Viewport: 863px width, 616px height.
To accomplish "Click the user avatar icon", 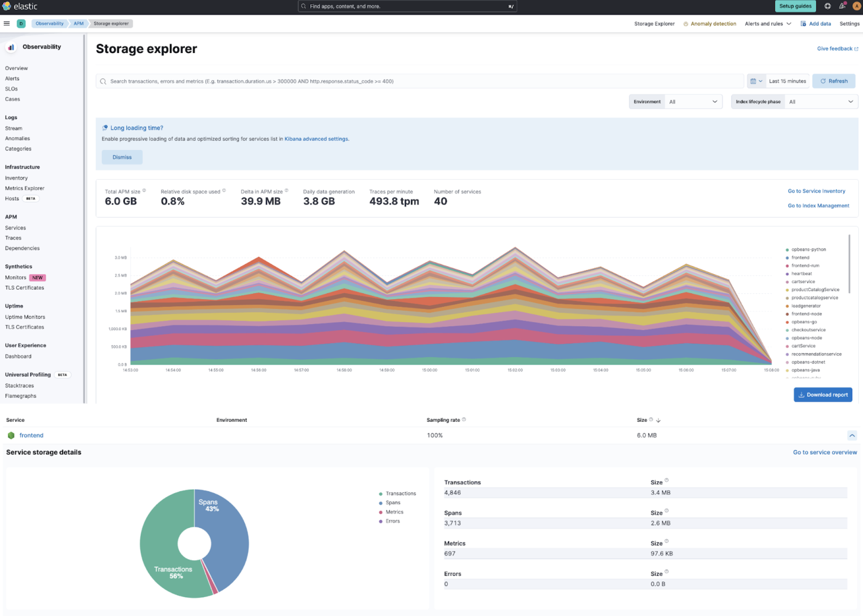I will pyautogui.click(x=856, y=6).
